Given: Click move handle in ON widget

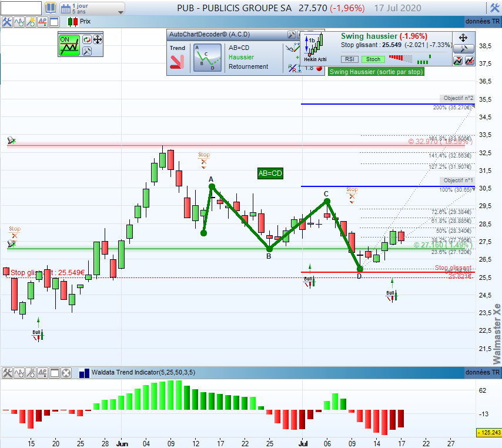Looking at the screenshot, I should [98, 39].
